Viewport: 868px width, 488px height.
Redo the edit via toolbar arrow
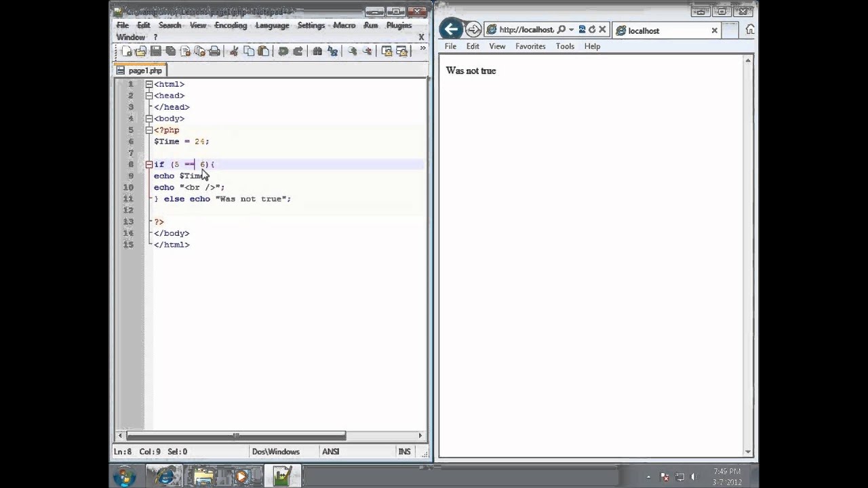pos(298,52)
